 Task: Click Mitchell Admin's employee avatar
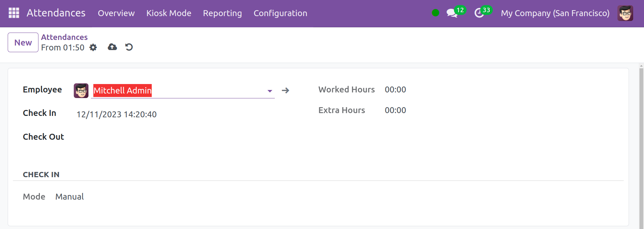[x=81, y=91]
